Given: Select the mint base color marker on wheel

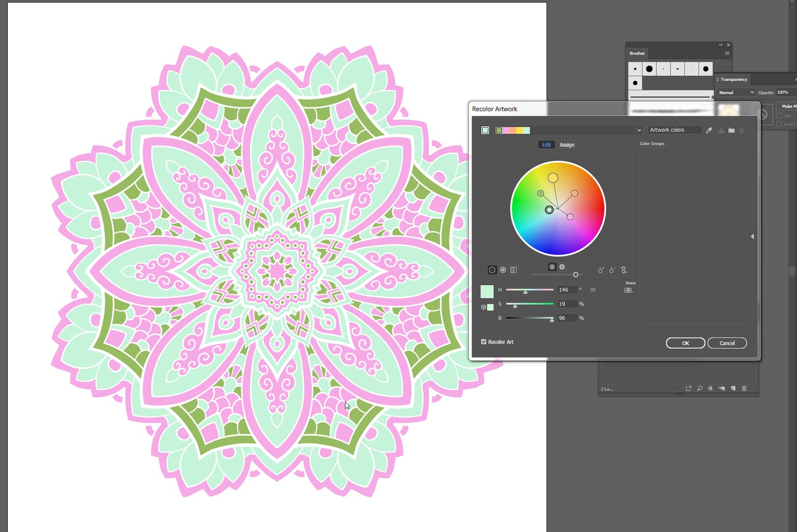Looking at the screenshot, I should pyautogui.click(x=549, y=209).
